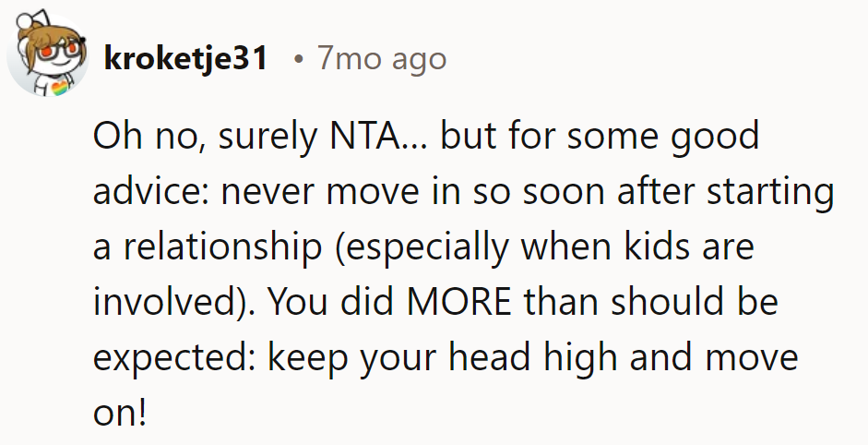Click the word NTA in comment
Image resolution: width=868 pixels, height=445 pixels.
[361, 138]
